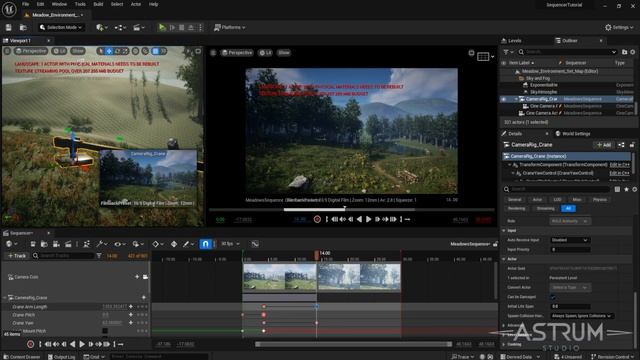Collapse the CameraRig_Crane track in Sequencer
This screenshot has width=640, height=360.
[5, 298]
